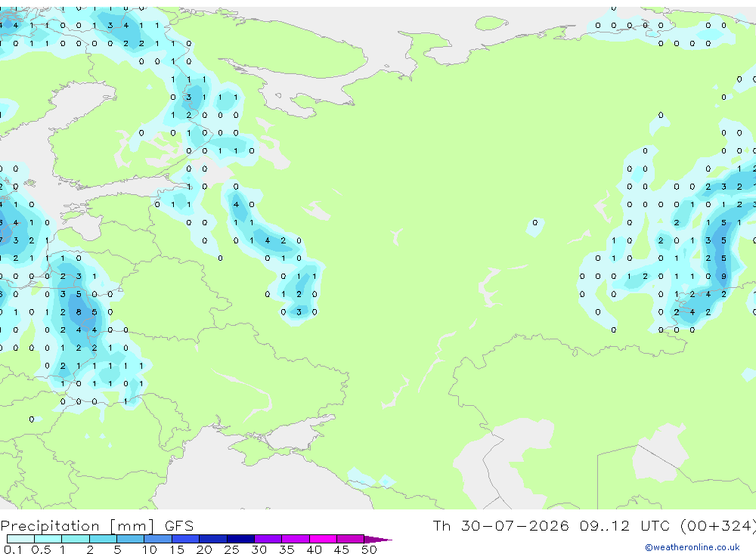Screen dimensions: 756x554
Task: Click the '0.1' legend scale label
Action: [13, 549]
